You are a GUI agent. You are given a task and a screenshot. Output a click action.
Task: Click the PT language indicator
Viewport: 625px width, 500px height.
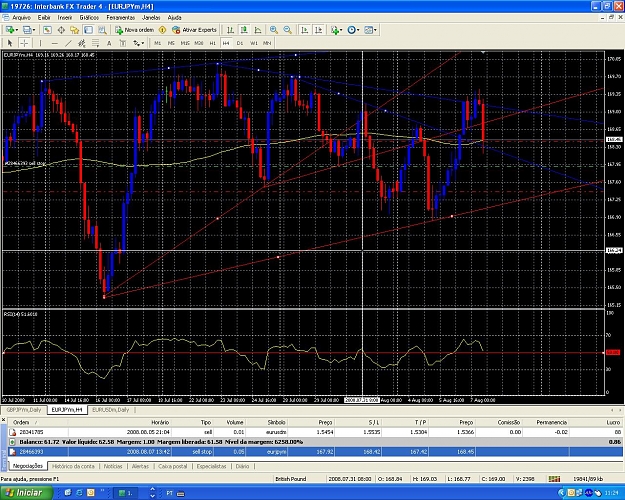coord(169,493)
